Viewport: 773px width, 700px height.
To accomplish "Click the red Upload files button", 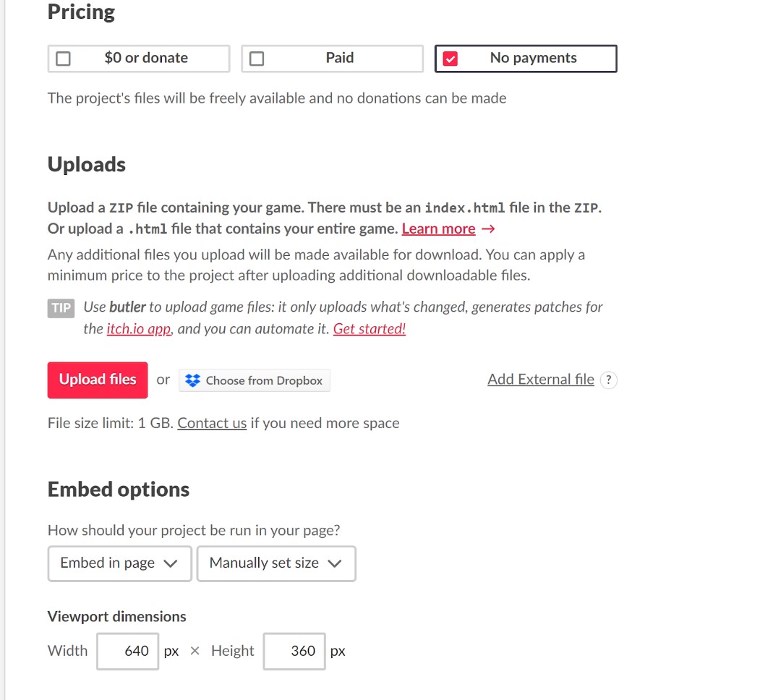I will tap(98, 380).
